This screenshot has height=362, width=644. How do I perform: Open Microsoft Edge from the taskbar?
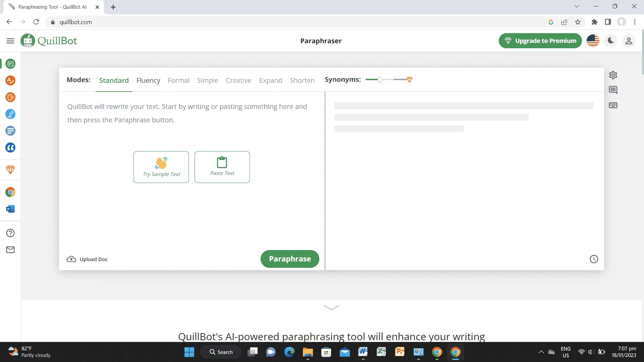[x=289, y=352]
